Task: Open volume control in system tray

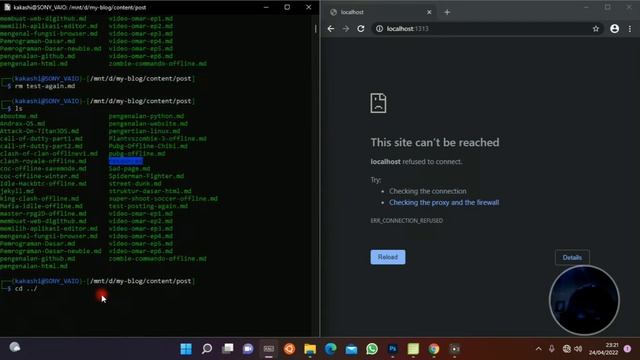Action: (578, 349)
